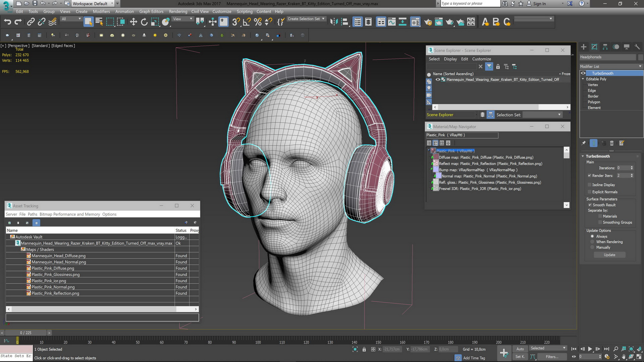Toggle TurboSmooth modifier visibility eye
Screen dimensions: 644x362
pyautogui.click(x=584, y=73)
